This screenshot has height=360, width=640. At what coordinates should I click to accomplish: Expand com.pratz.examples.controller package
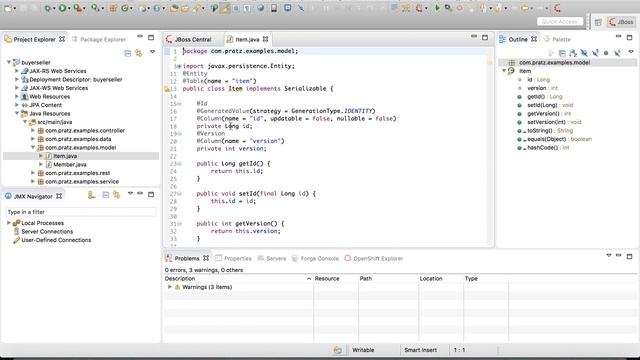click(x=33, y=130)
